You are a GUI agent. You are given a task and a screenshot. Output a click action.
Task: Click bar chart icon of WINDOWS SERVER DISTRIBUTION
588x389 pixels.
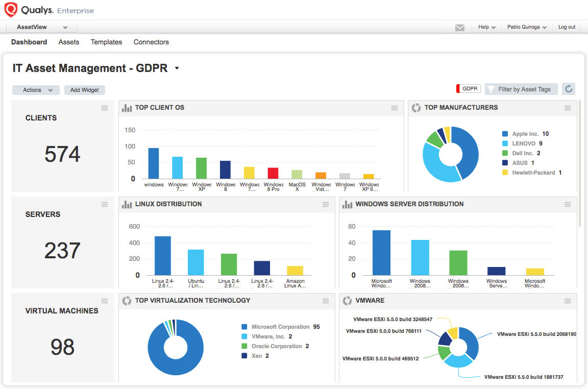347,204
